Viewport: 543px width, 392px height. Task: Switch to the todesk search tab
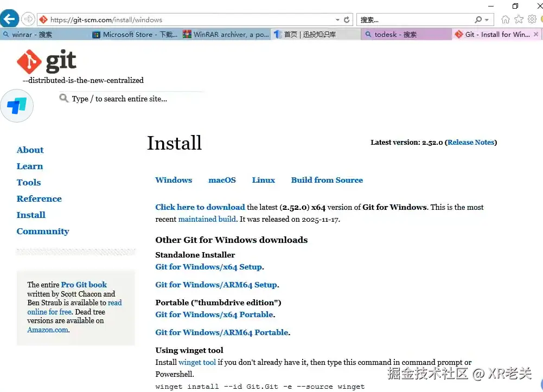[406, 34]
